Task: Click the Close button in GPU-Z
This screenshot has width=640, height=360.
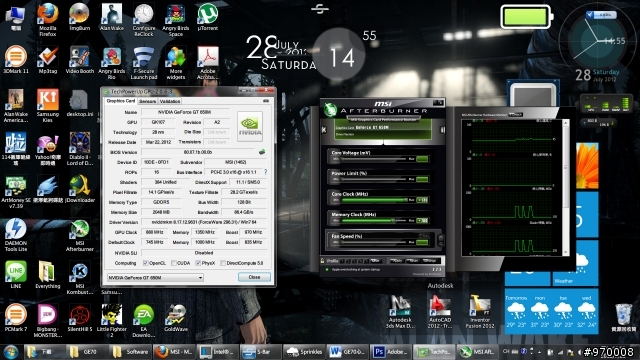Action: pos(254,277)
